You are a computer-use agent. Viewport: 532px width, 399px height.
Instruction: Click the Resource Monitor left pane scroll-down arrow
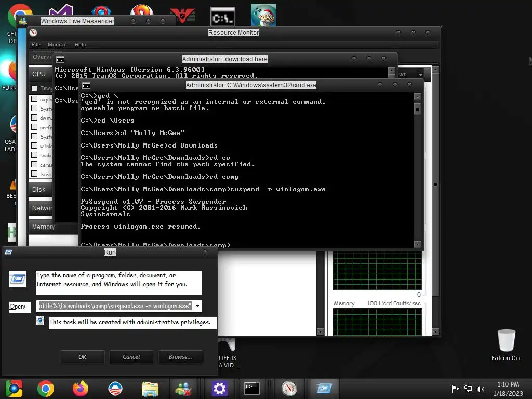point(320,331)
